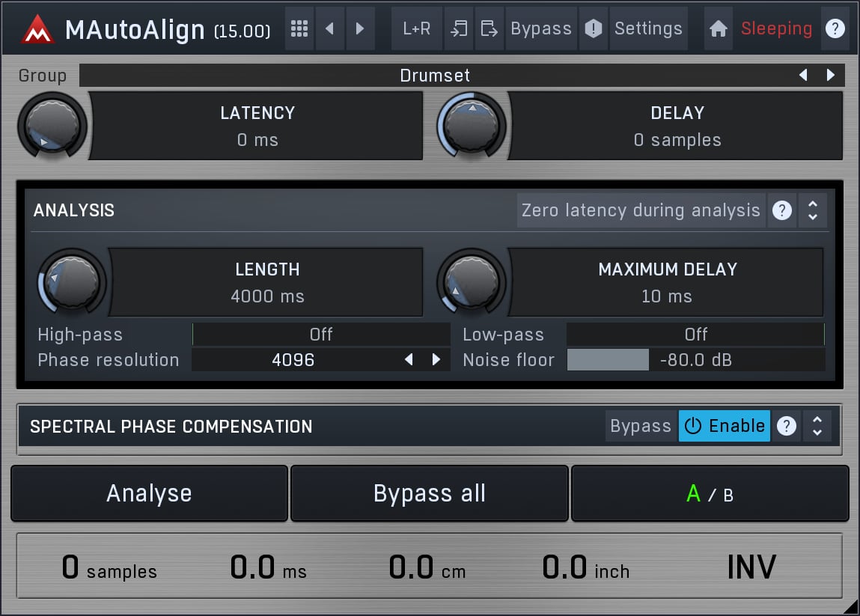This screenshot has width=860, height=616.
Task: Open the L+R channel mode menu
Action: (x=417, y=29)
